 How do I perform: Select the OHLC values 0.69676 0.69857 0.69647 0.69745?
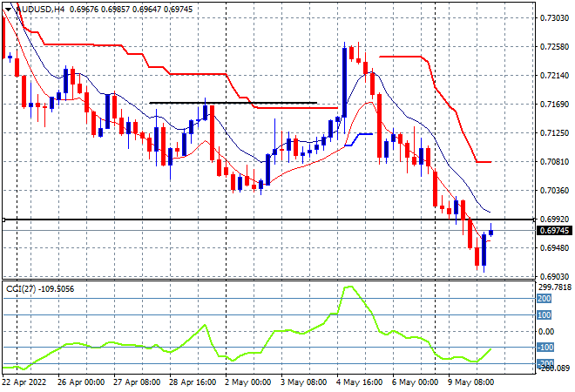coord(131,10)
